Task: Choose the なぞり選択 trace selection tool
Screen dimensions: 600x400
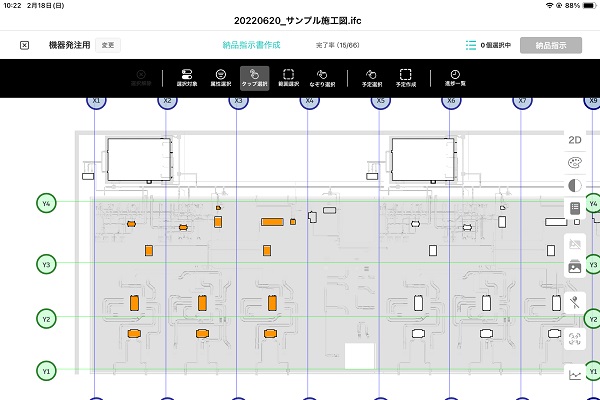Action: (323, 77)
